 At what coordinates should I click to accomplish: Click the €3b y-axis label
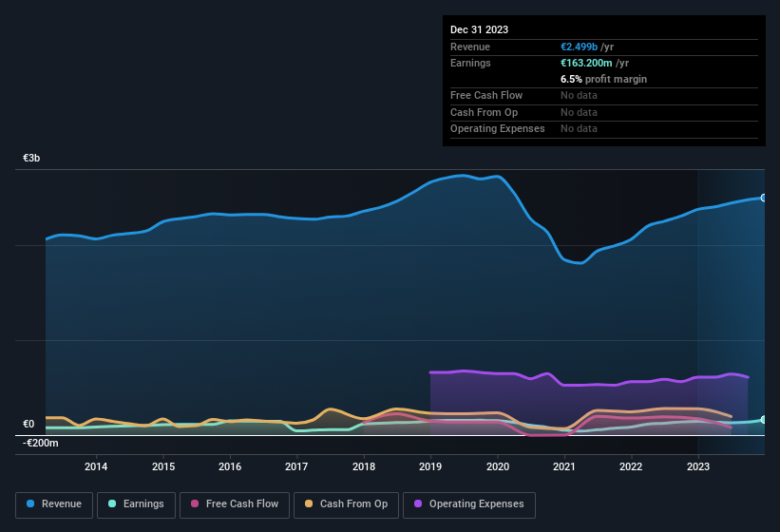[31, 158]
